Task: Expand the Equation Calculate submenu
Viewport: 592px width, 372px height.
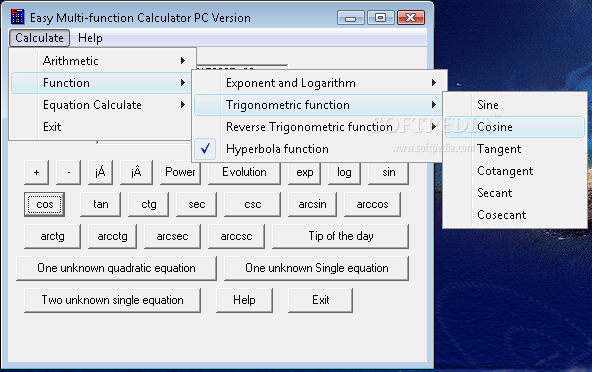Action: (x=102, y=105)
